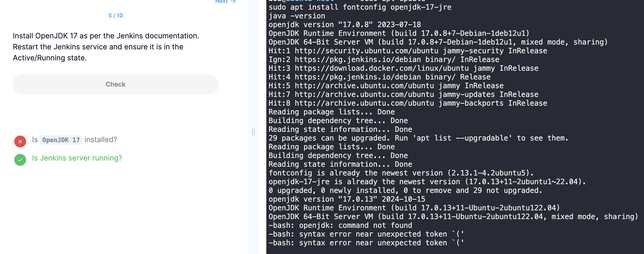Click the last syntax error line in the terminal
Viewport: 644px width, 254px height.
tap(366, 243)
